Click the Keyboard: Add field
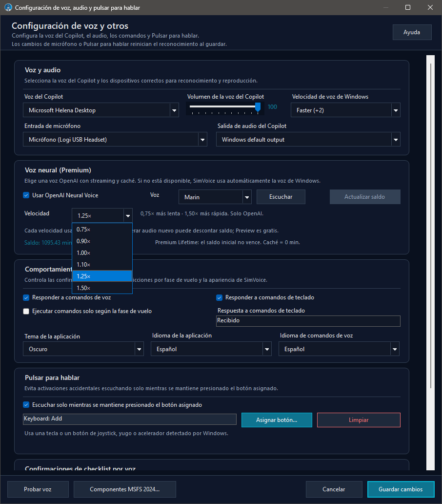Screen dimensions: 442x504 pyautogui.click(x=130, y=419)
